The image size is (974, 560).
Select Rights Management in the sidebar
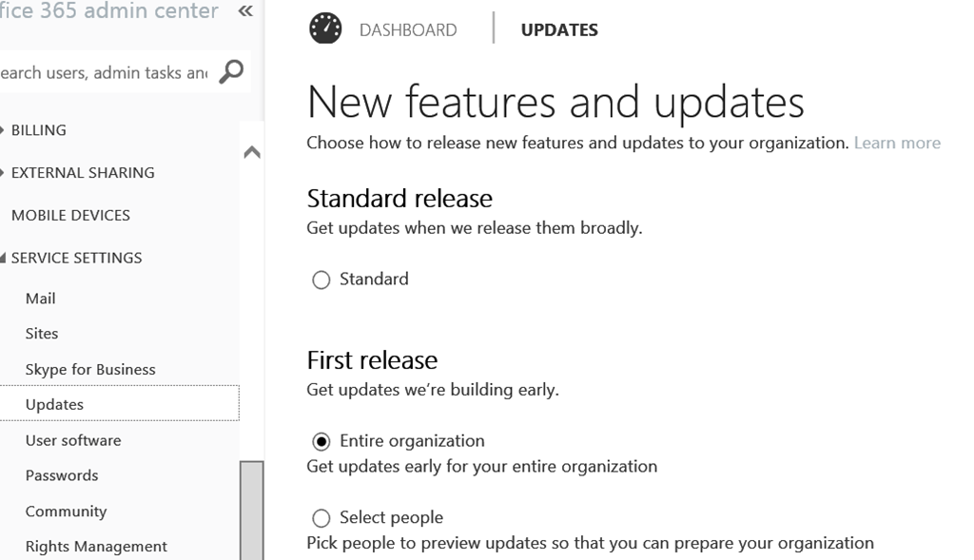coord(96,547)
